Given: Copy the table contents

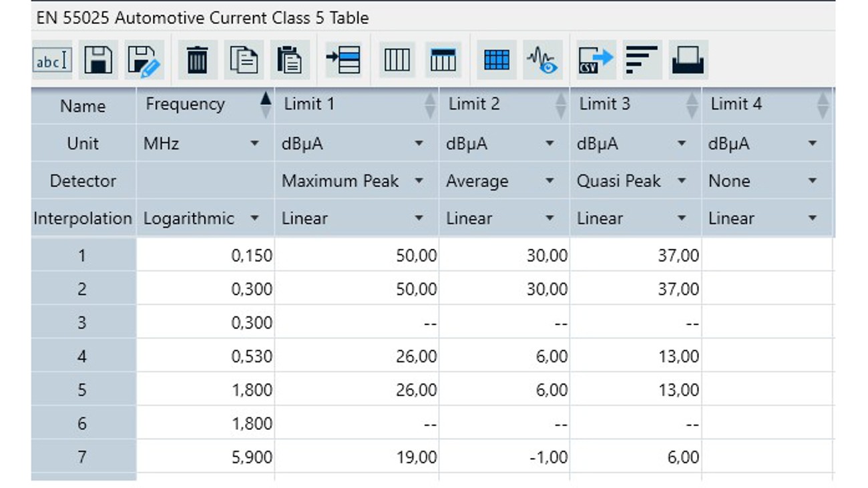Looking at the screenshot, I should tap(243, 59).
